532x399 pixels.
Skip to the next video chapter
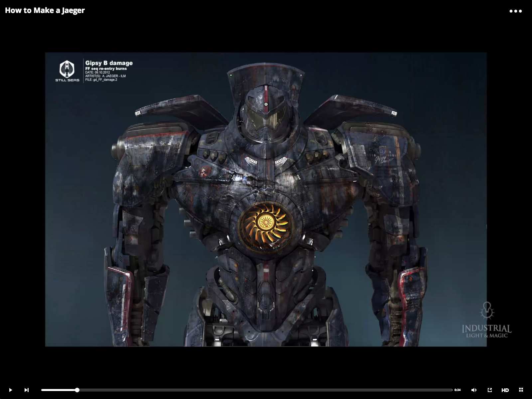click(26, 390)
